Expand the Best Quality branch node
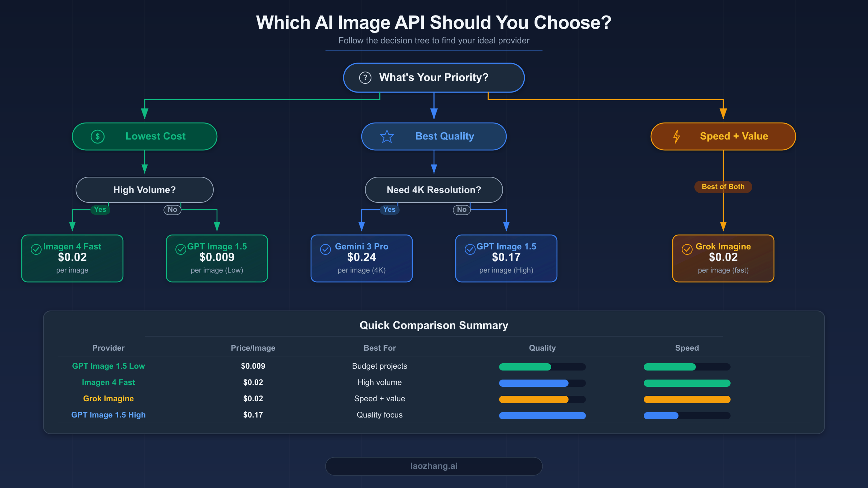 tap(434, 136)
